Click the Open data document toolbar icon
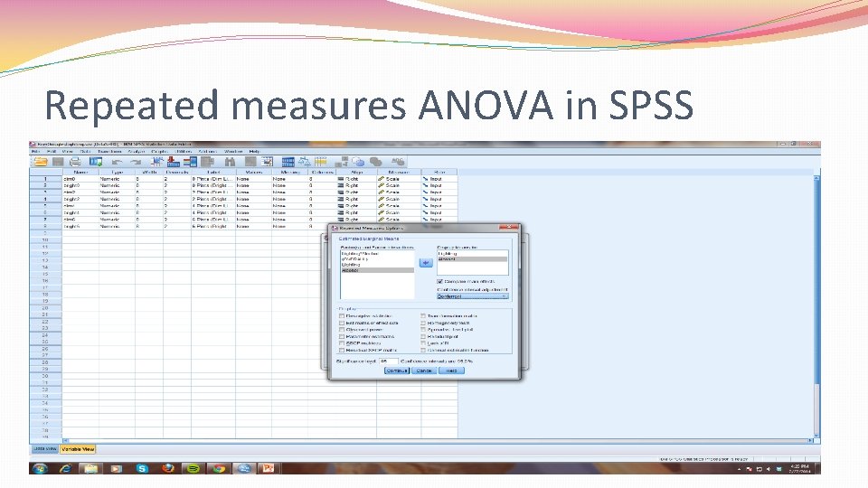The width and height of the screenshot is (868, 488). (x=41, y=162)
